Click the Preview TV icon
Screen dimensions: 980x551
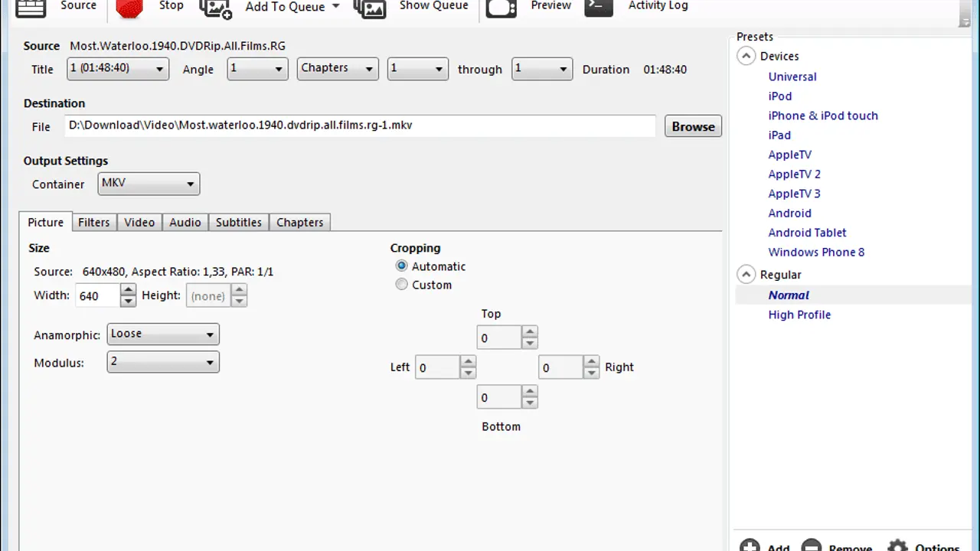coord(501,8)
